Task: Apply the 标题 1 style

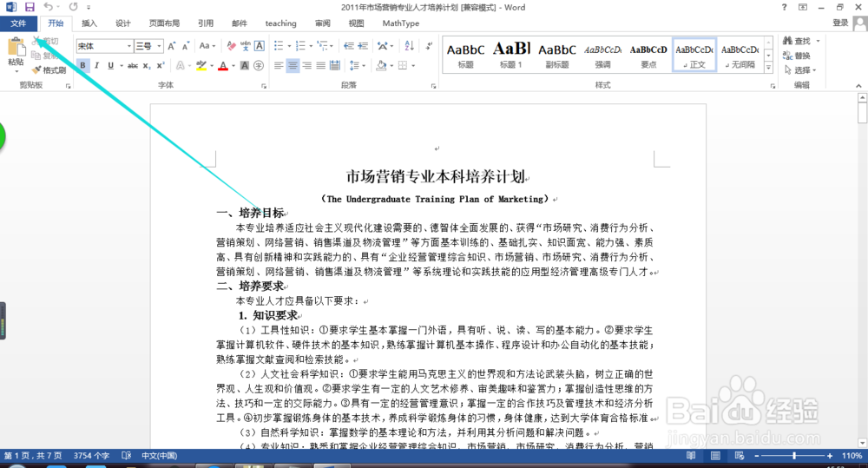Action: [511, 55]
